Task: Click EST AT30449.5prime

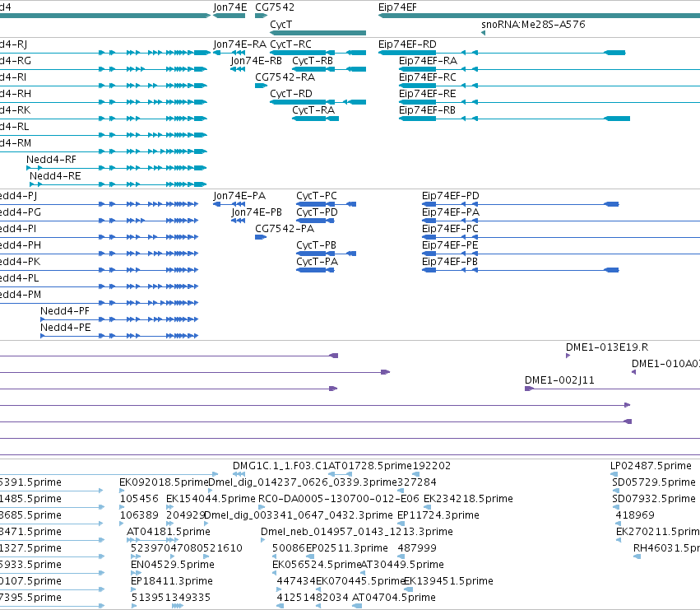Action: coord(402,565)
